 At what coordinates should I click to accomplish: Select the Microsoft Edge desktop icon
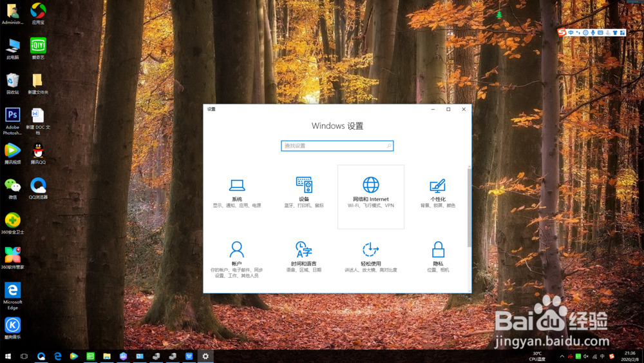pyautogui.click(x=13, y=296)
